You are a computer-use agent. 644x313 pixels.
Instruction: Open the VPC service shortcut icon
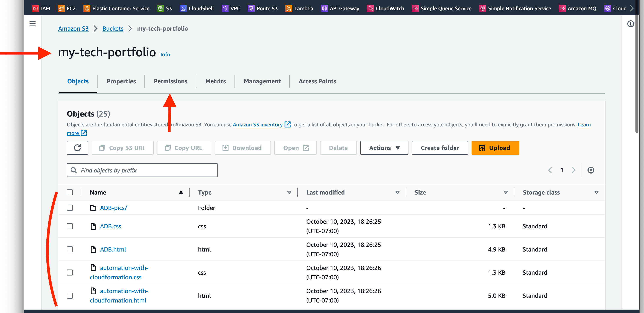coord(225,8)
